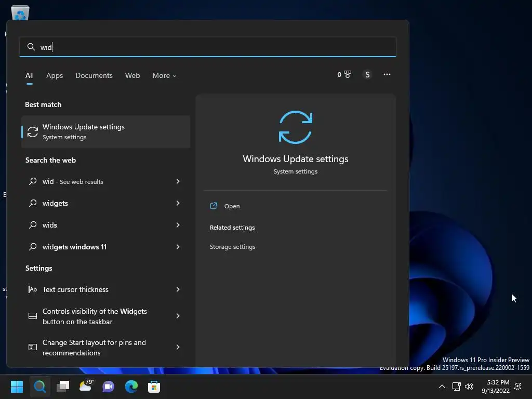The image size is (532, 399).
Task: Switch to the Web tab
Action: [x=132, y=75]
